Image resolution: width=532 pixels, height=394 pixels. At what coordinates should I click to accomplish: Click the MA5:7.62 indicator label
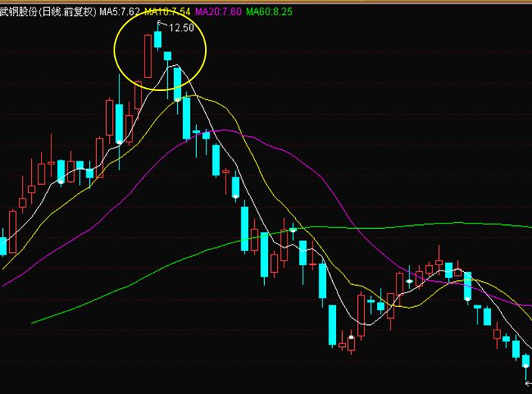tap(120, 12)
